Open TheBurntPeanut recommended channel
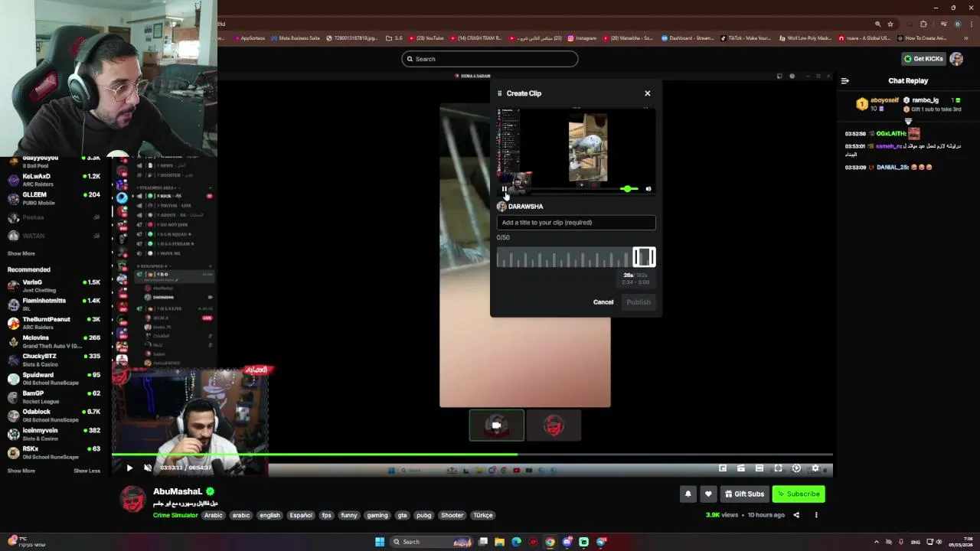The width and height of the screenshot is (980, 551). click(54, 323)
